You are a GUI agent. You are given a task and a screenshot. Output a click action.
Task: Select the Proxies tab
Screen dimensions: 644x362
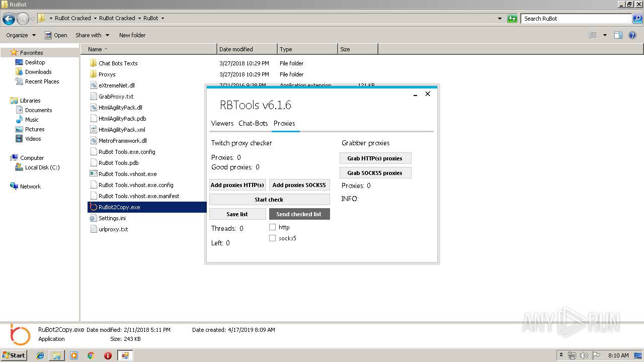pos(284,123)
